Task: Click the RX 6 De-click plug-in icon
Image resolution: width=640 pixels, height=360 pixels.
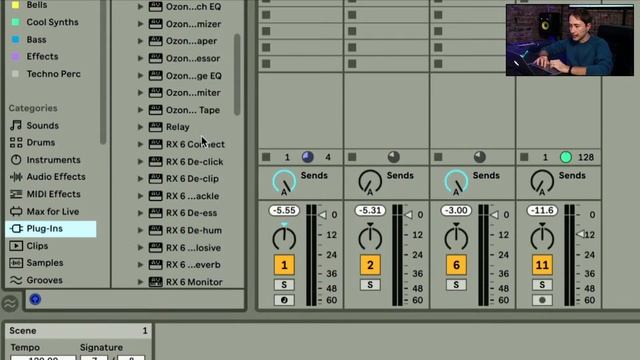Action: point(155,162)
